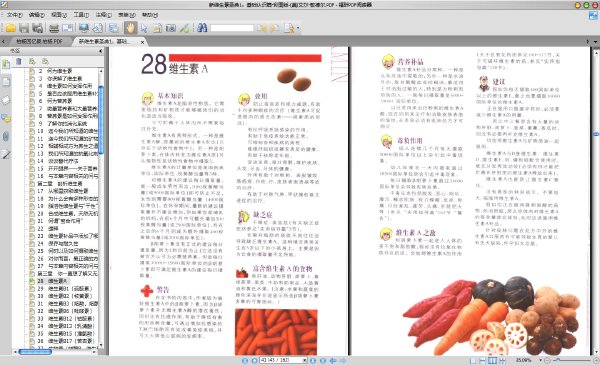Screen dimensions: 600x365
Task: Click the Print toolbar icon
Action: click(x=54, y=28)
